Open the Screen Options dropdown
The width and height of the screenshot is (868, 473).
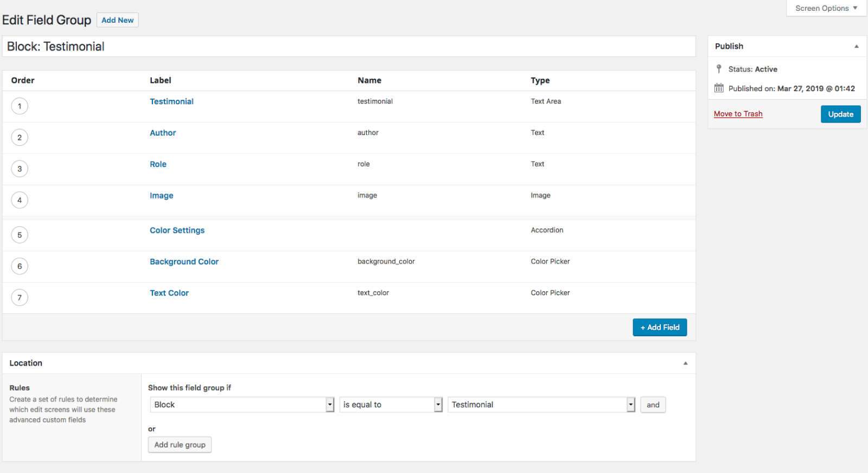click(x=826, y=8)
